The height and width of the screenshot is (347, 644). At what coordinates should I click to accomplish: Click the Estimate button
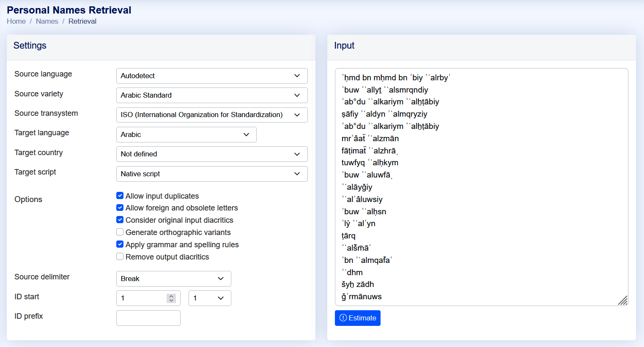pyautogui.click(x=358, y=318)
